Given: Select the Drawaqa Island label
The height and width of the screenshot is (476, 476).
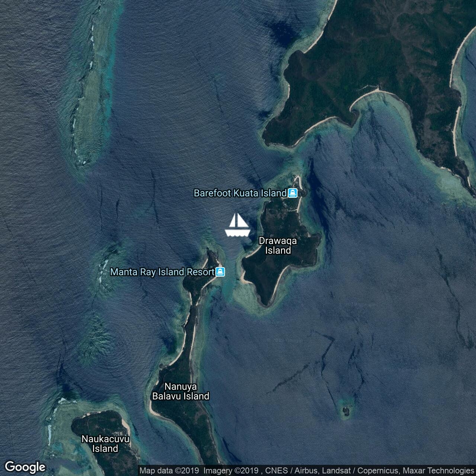Looking at the screenshot, I should (278, 245).
